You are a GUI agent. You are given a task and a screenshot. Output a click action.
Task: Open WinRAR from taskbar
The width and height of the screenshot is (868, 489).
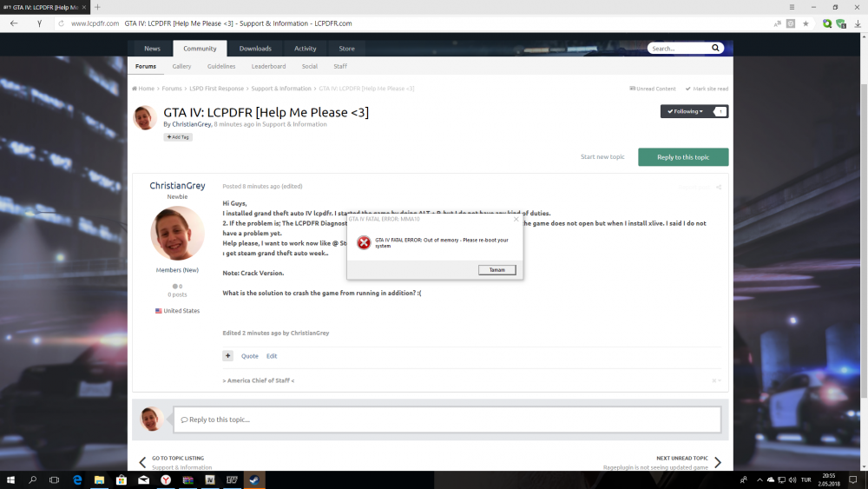(x=187, y=479)
